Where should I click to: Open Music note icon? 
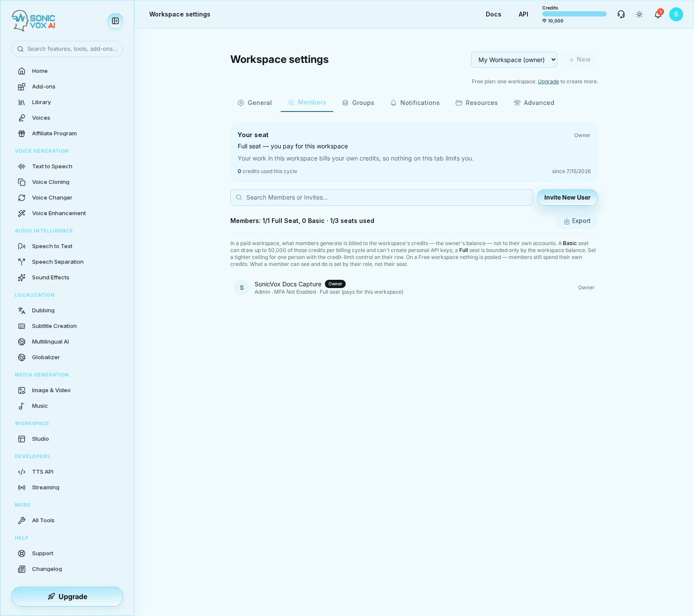point(22,406)
